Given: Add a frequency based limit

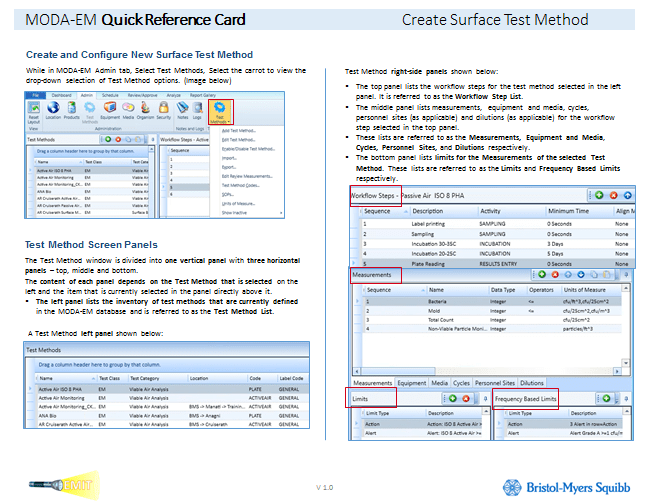Looking at the screenshot, I should tap(606, 397).
